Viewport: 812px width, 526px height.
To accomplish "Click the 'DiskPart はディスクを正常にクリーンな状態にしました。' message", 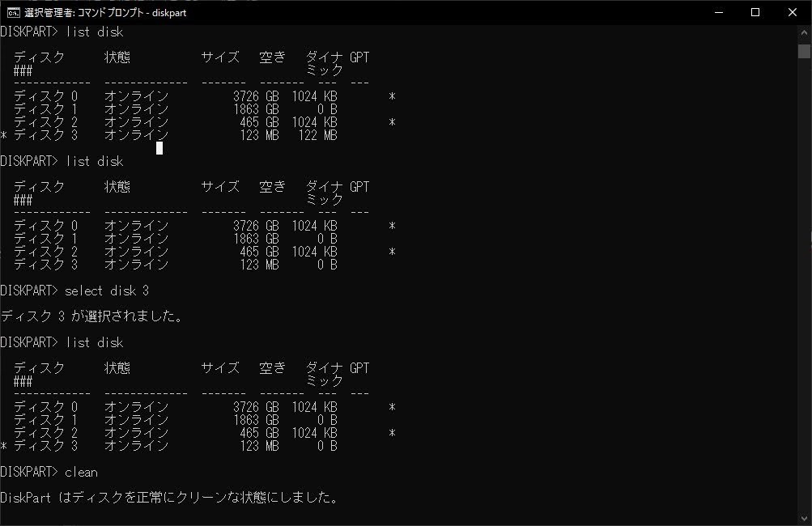I will click(169, 498).
